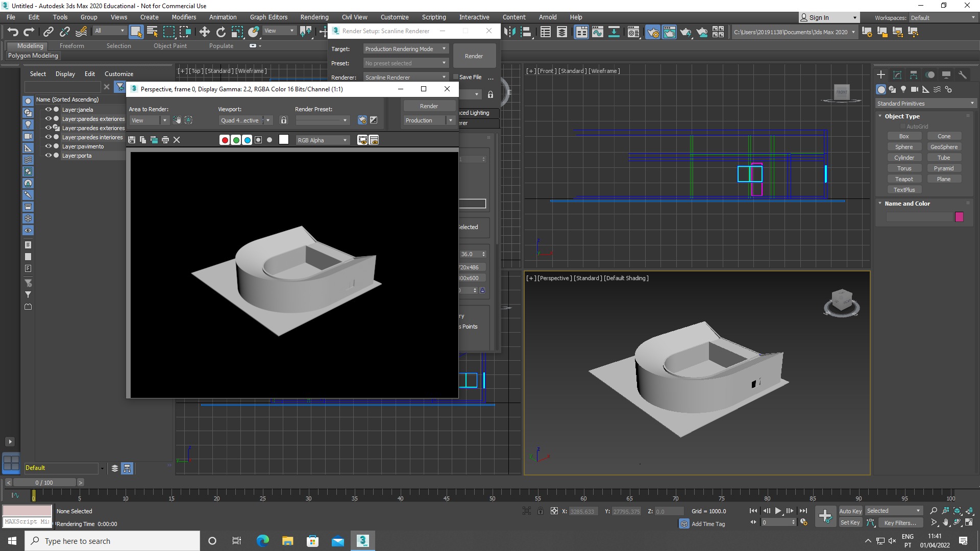
Task: Click the time slider 0/100 handle
Action: click(44, 483)
